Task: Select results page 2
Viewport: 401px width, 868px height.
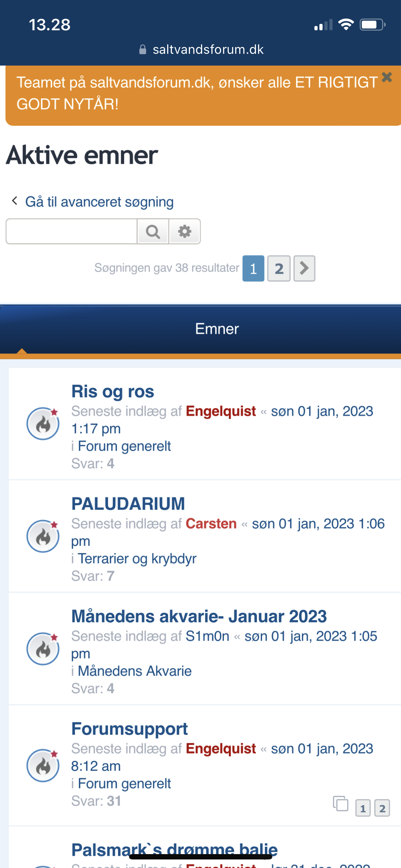Action: point(279,268)
